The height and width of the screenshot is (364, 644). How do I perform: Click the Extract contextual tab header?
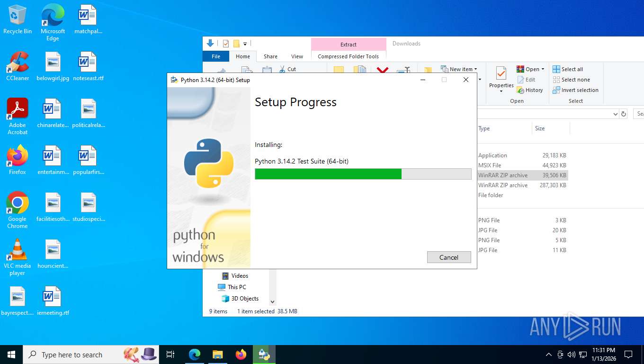(349, 44)
